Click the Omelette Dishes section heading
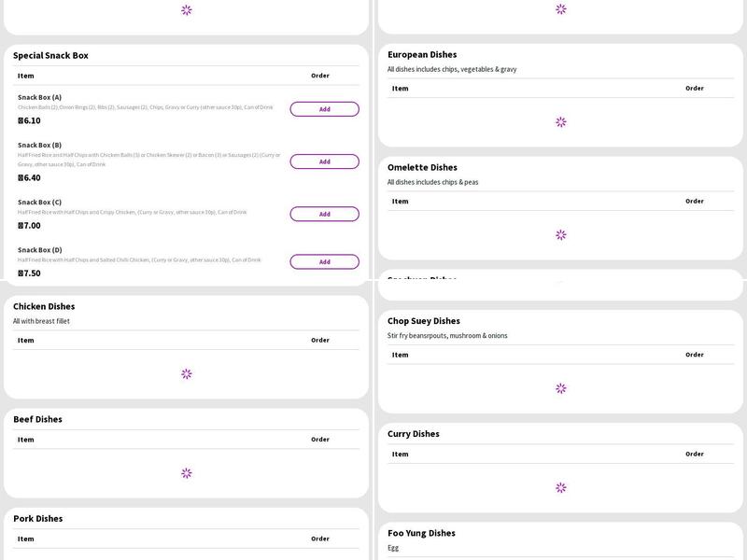Image resolution: width=747 pixels, height=560 pixels. click(x=422, y=167)
